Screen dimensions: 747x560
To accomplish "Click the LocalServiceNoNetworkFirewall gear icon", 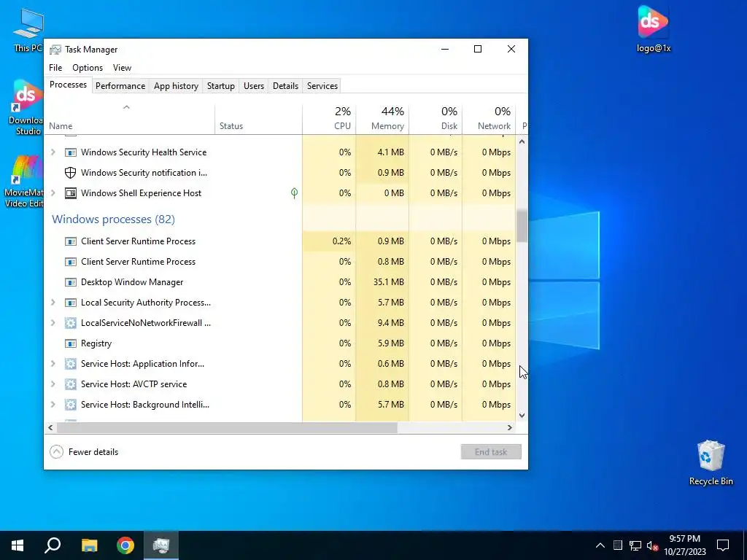I will [x=71, y=323].
